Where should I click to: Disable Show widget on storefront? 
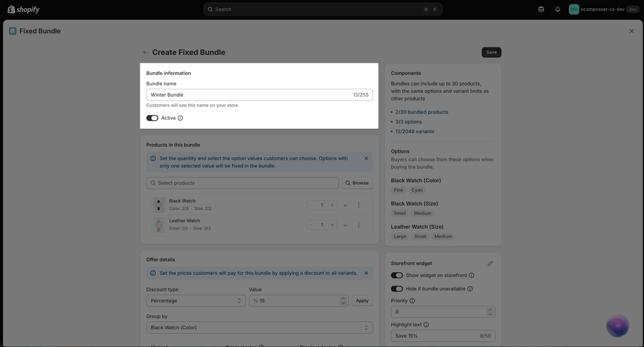(x=397, y=275)
